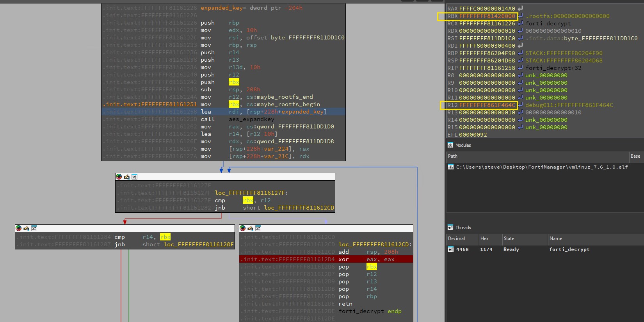The image size is (644, 322).
Task: Set node color on loc_FFFFFFFF8116127F block
Action: (119, 177)
